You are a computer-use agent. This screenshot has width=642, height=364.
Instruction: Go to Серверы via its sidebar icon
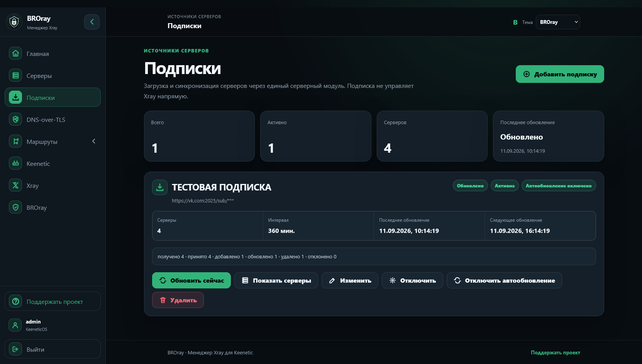coord(15,76)
